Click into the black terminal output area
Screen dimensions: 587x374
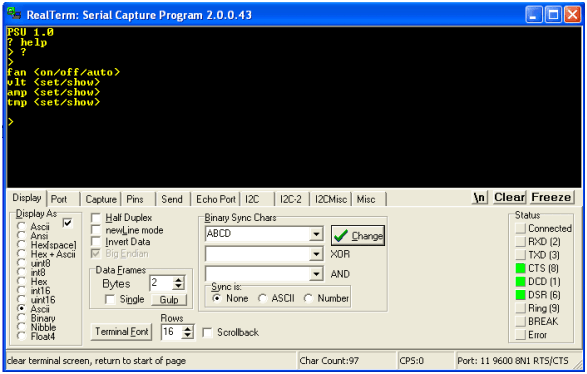pos(294,107)
